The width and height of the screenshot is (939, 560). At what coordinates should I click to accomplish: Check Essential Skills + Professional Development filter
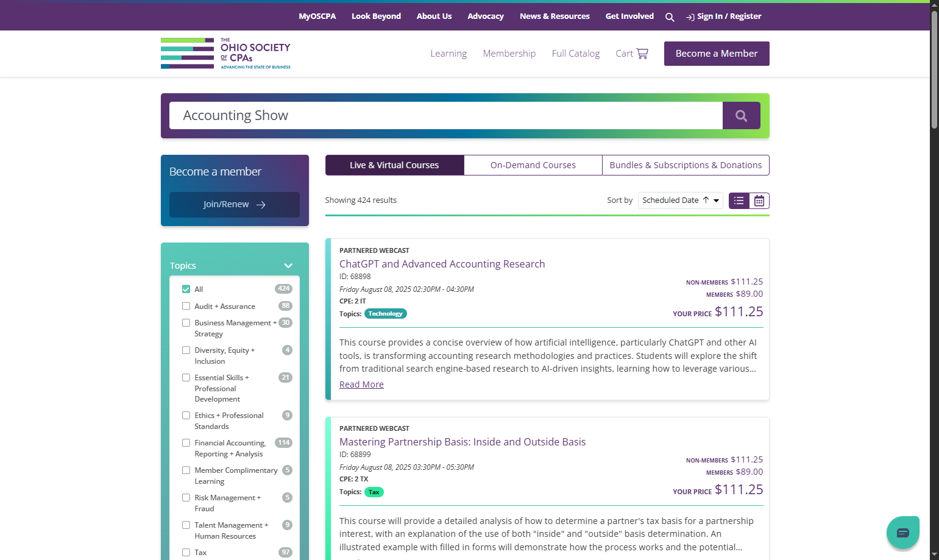186,377
